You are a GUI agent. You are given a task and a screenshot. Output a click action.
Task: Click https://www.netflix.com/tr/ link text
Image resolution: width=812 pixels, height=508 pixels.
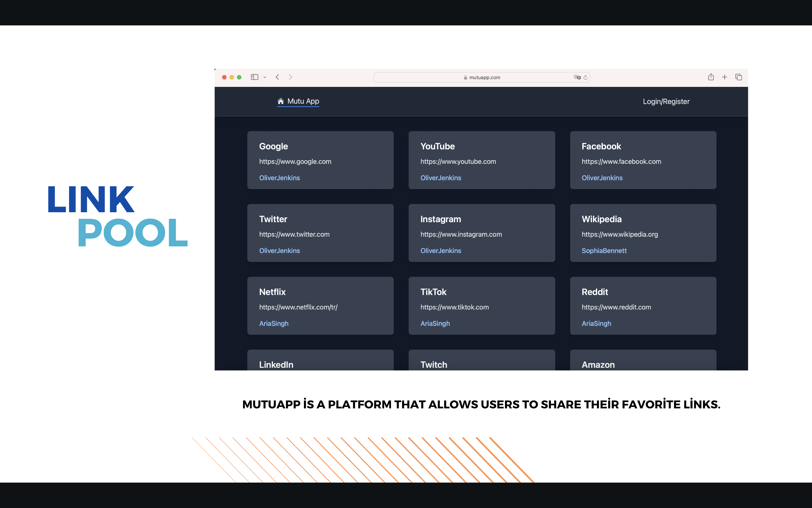click(298, 307)
